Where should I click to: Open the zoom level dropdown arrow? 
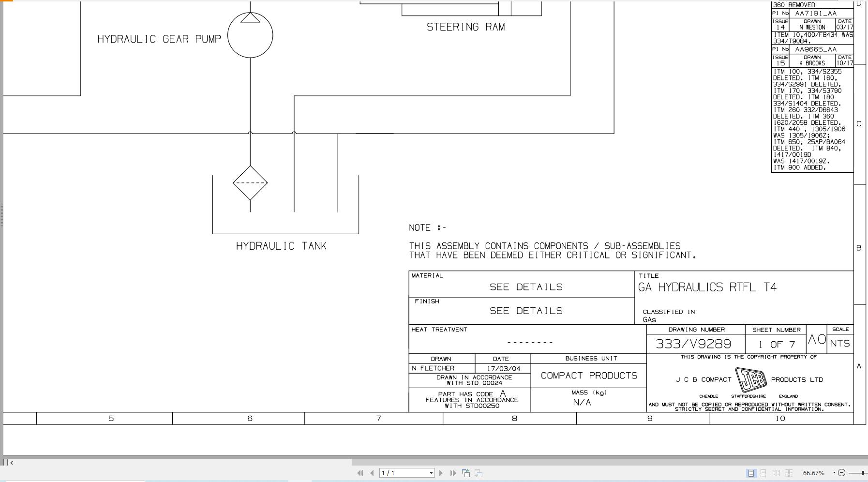tap(834, 473)
